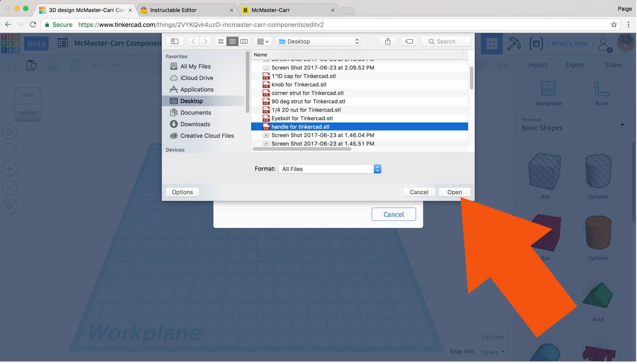The image size is (637, 364).
Task: Click the Zoom out minus icon
Action: pyautogui.click(x=9, y=188)
